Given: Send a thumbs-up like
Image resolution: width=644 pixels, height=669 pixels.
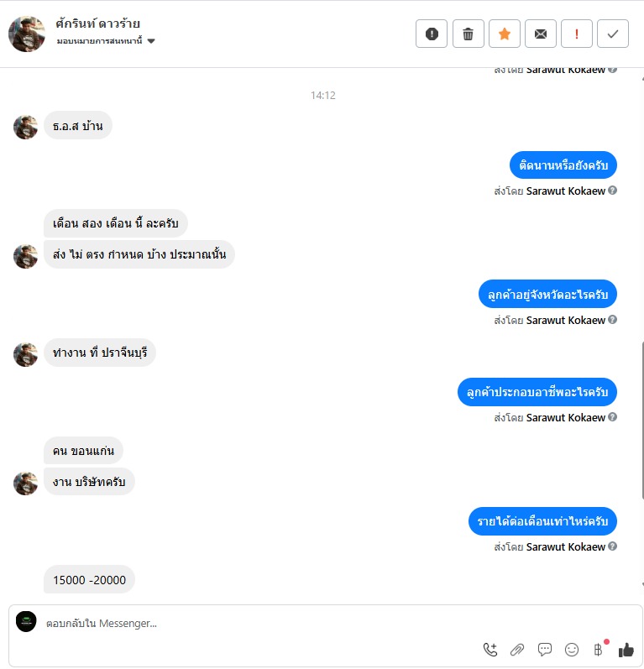Looking at the screenshot, I should pyautogui.click(x=626, y=650).
